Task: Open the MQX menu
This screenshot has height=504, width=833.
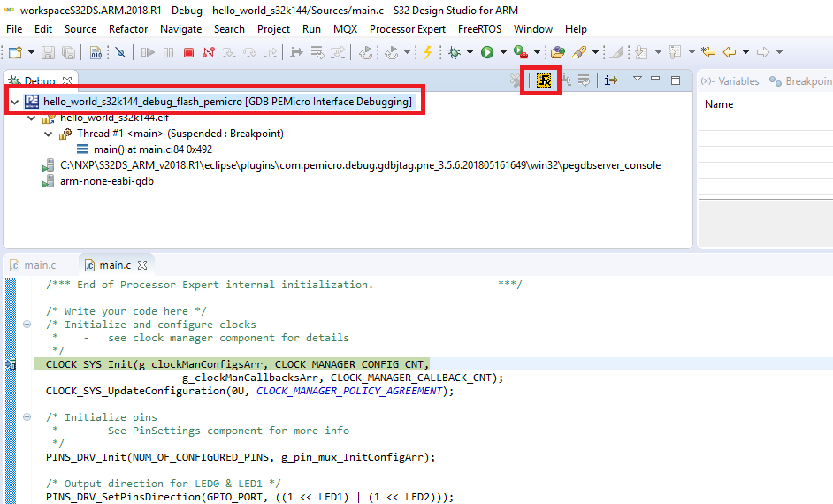Action: click(x=345, y=28)
